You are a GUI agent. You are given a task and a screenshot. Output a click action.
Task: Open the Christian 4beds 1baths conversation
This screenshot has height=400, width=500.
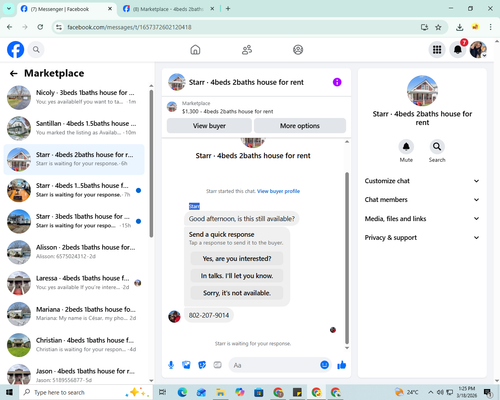74,345
